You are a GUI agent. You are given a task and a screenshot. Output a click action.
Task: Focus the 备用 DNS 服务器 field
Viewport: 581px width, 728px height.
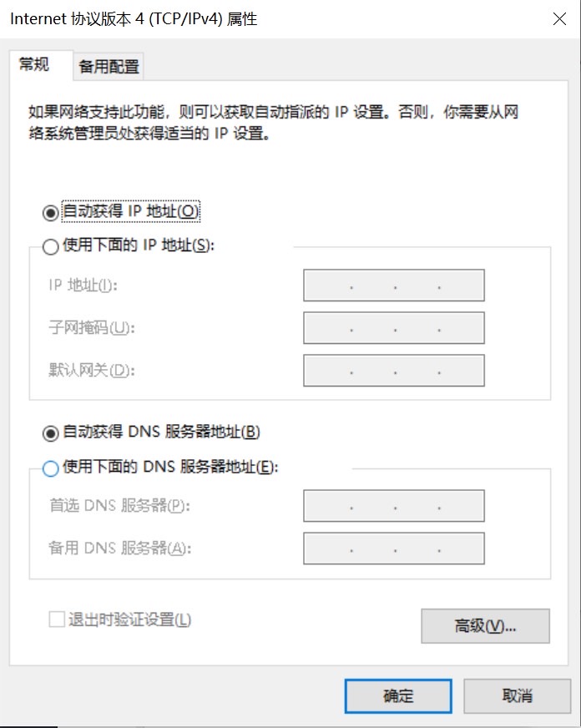pyautogui.click(x=393, y=549)
